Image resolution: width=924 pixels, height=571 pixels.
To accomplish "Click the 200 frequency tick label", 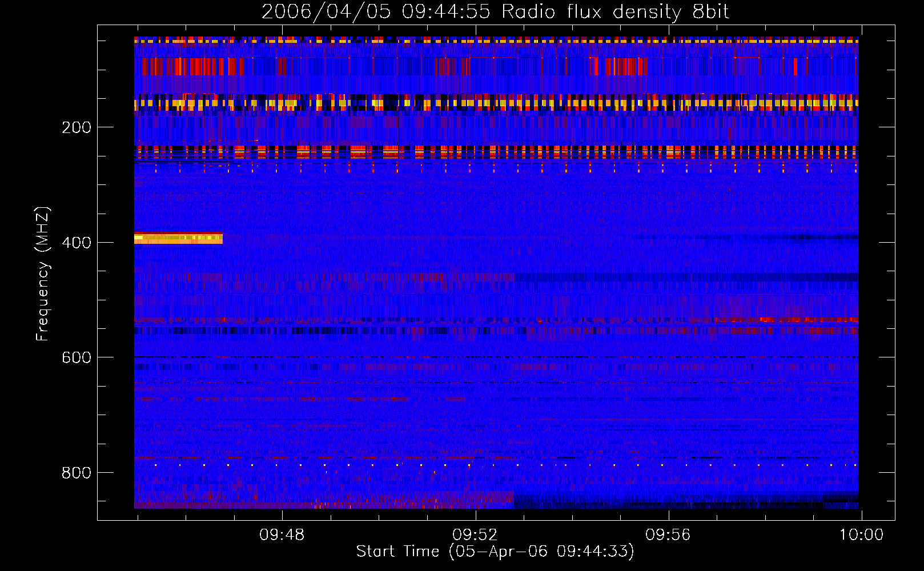I will coord(77,127).
